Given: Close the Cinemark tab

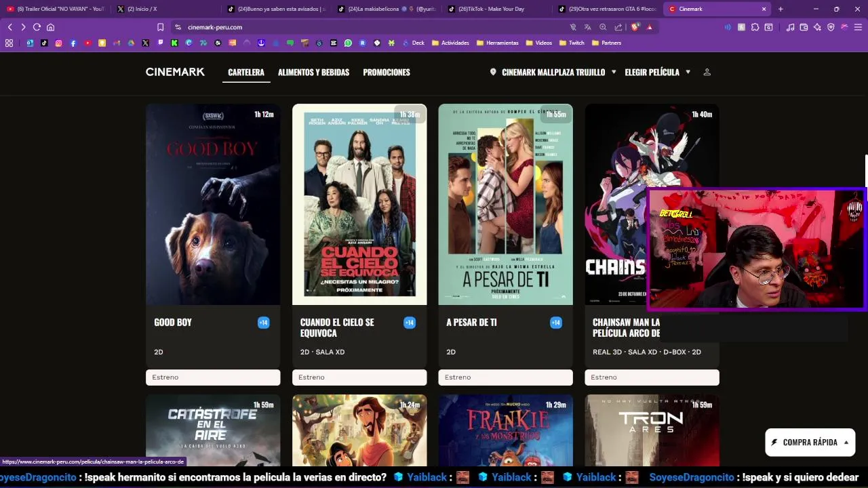Looking at the screenshot, I should point(764,9).
